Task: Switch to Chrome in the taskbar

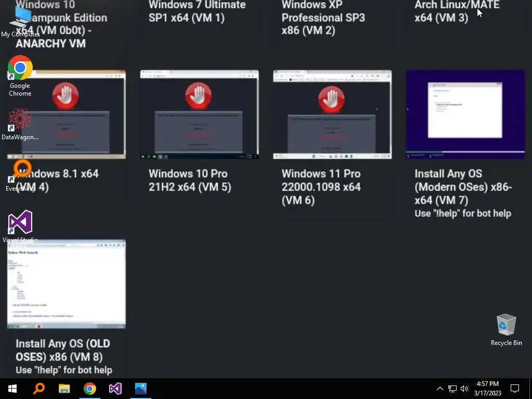Action: point(89,389)
